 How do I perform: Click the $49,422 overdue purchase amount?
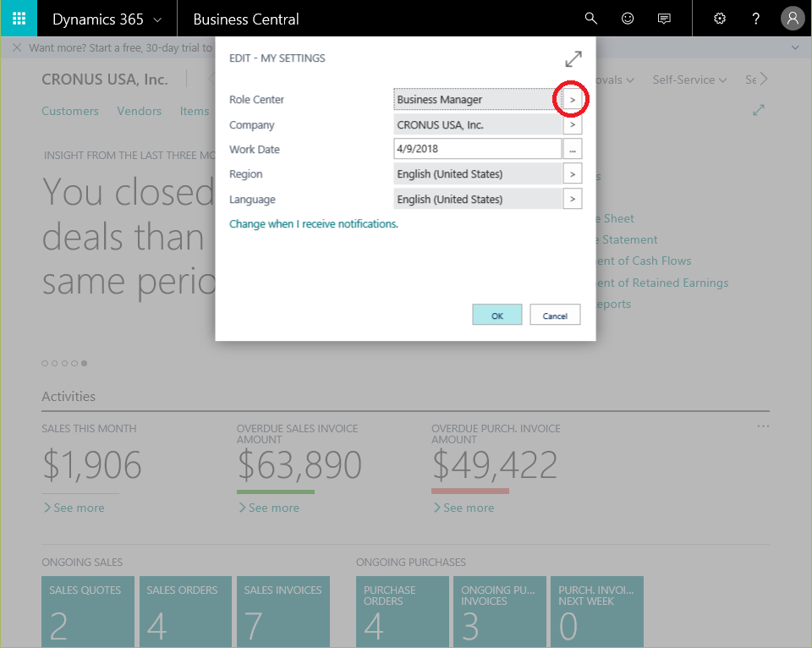point(495,464)
